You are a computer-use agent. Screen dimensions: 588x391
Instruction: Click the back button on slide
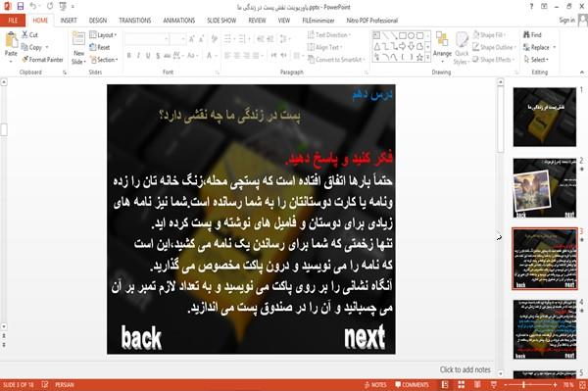point(141,338)
